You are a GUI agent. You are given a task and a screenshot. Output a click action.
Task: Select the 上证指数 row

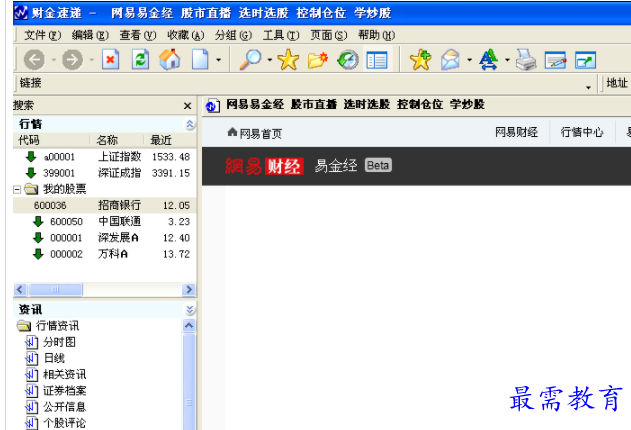pos(105,156)
